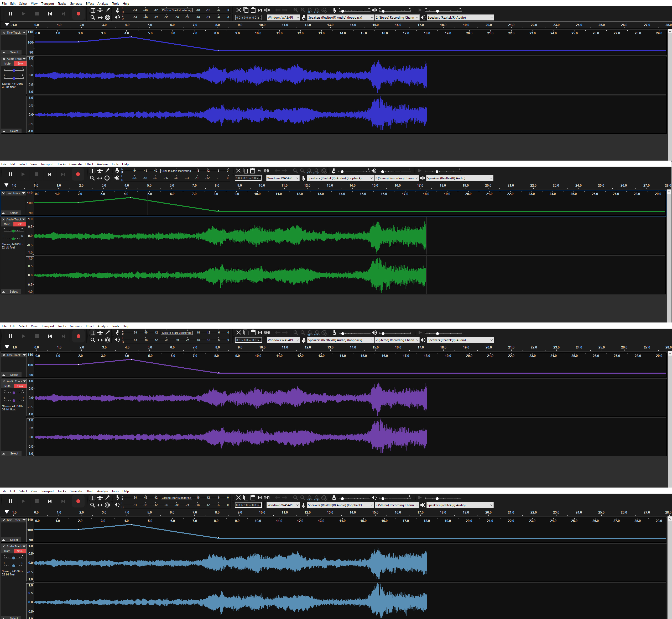This screenshot has width=672, height=619.
Task: Select Envelope tool in purple waveform panel
Action: [100, 333]
